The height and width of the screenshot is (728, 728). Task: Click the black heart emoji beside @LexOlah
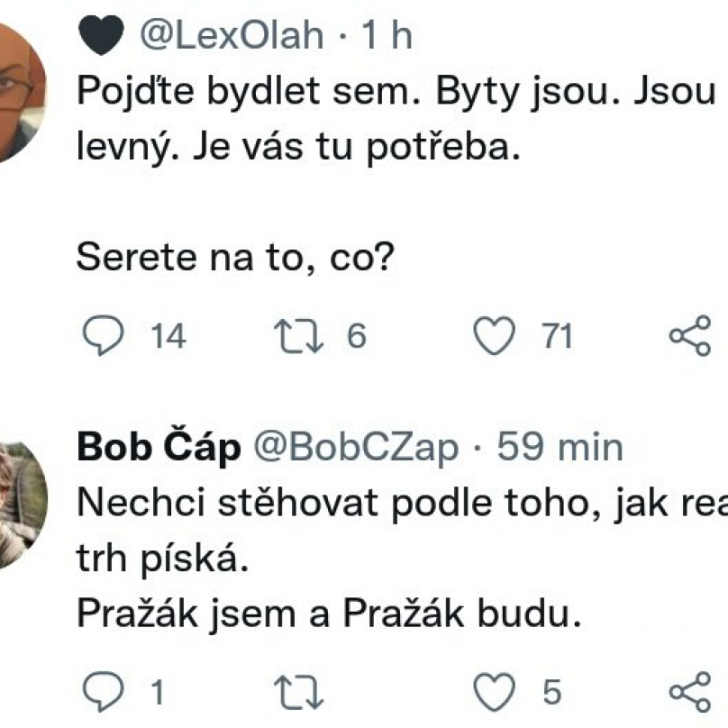click(x=100, y=36)
